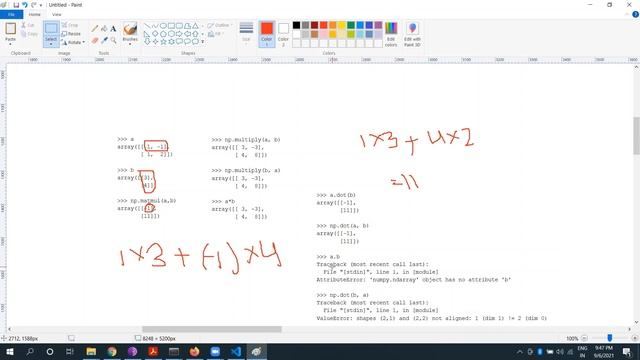This screenshot has width=640, height=360.
Task: Open Zoom from the taskbar
Action: point(215,351)
